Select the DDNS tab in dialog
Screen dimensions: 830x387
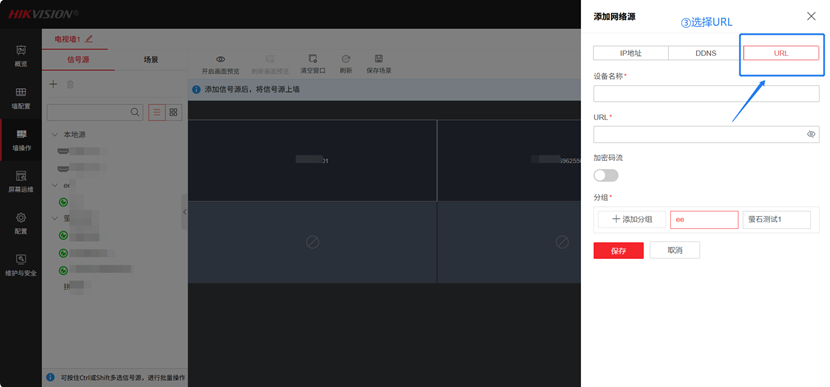coord(706,53)
